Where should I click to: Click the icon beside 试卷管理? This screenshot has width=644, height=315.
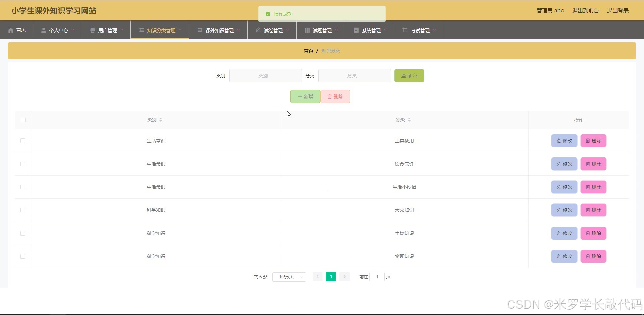click(258, 30)
